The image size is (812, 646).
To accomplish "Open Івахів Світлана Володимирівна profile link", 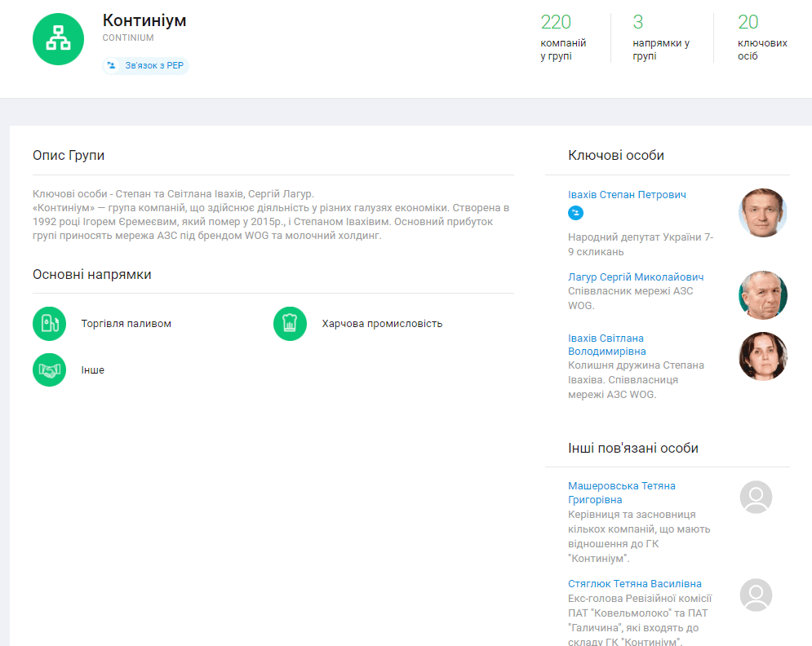I will (x=607, y=345).
